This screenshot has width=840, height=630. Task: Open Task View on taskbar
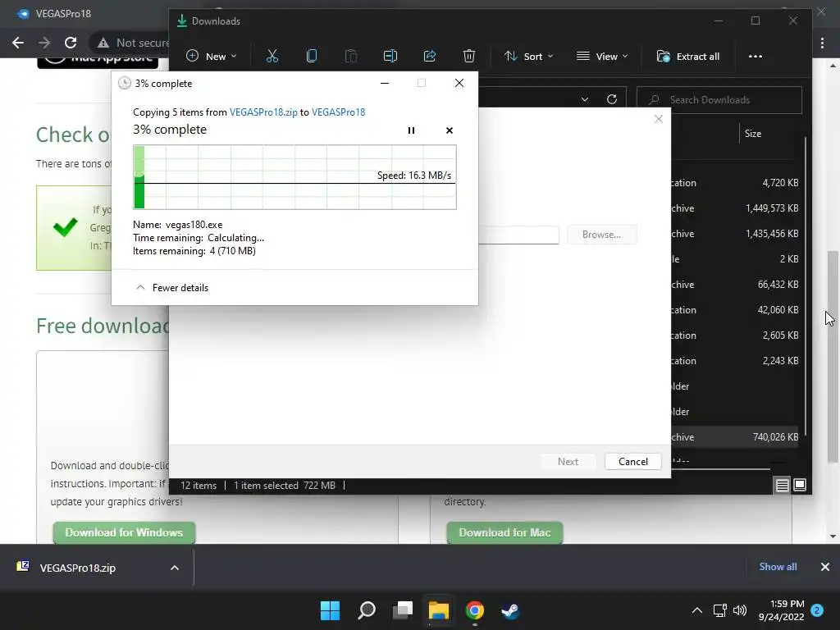(x=402, y=610)
